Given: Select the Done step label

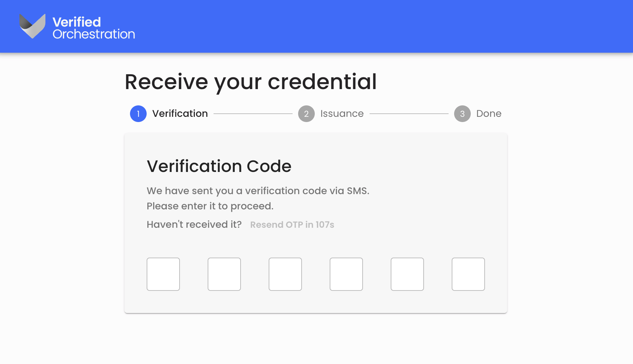Looking at the screenshot, I should tap(489, 113).
